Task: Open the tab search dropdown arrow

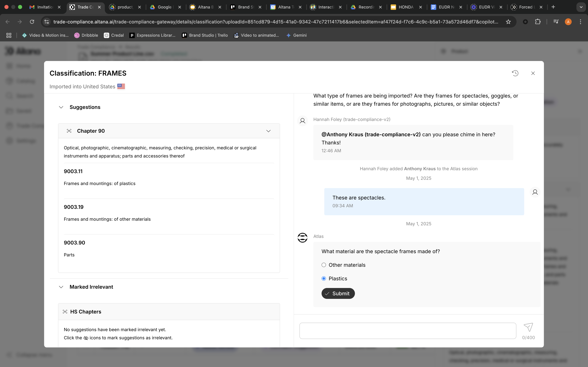Action: 581,7
